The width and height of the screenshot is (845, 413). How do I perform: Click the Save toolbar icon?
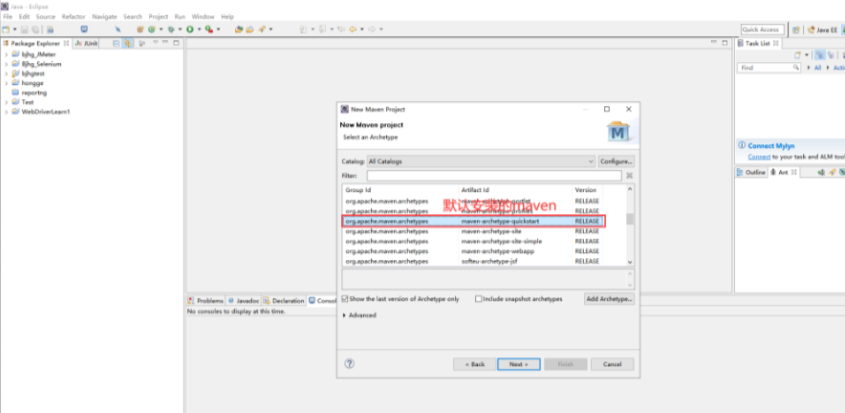(x=26, y=29)
